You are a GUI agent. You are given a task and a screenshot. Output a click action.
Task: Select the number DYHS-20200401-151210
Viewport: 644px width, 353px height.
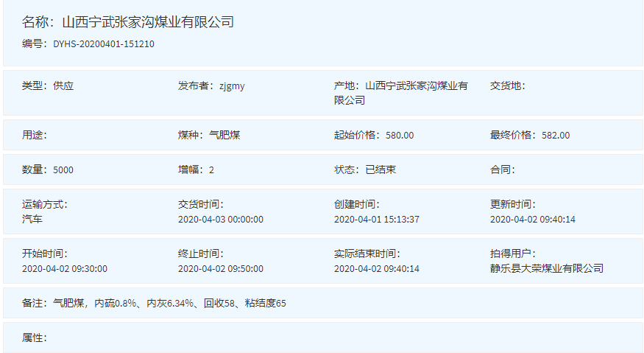coord(104,44)
